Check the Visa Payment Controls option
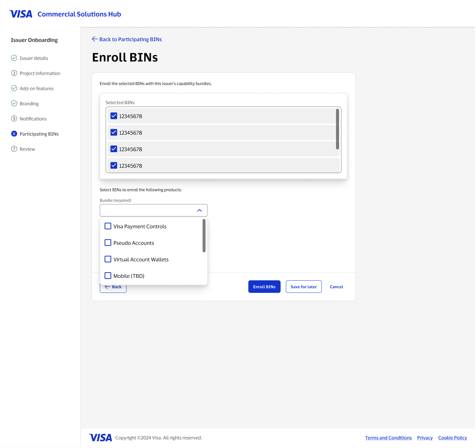This screenshot has width=476, height=448. (108, 226)
